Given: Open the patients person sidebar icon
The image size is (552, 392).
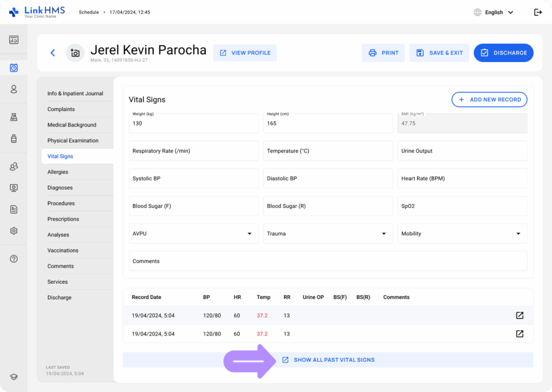Looking at the screenshot, I should coord(13,89).
